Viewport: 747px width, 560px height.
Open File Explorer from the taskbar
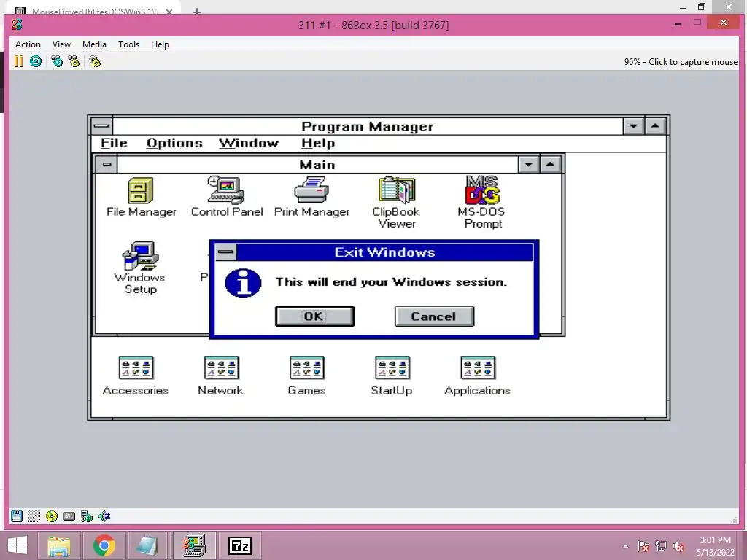point(59,545)
